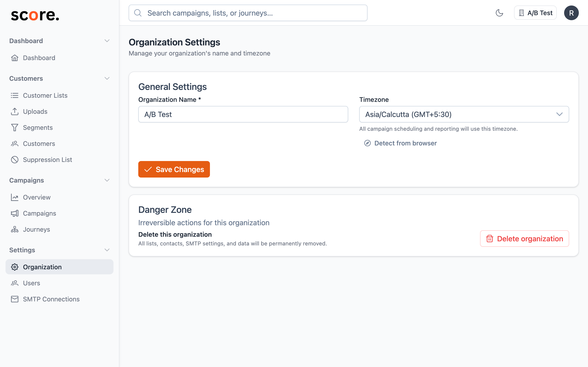The height and width of the screenshot is (367, 588).
Task: Toggle dark mode with the moon icon
Action: pos(500,13)
